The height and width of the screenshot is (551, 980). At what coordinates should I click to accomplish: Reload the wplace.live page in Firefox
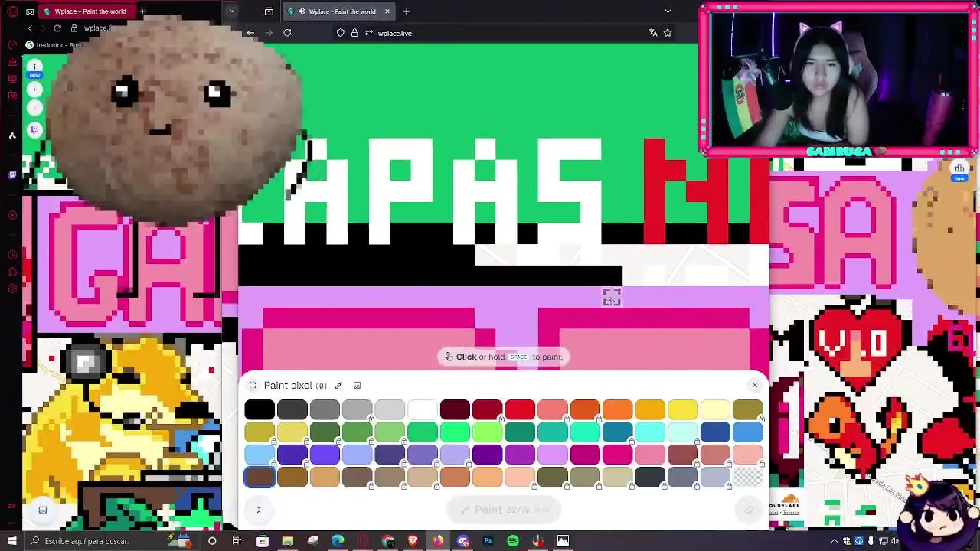[287, 33]
